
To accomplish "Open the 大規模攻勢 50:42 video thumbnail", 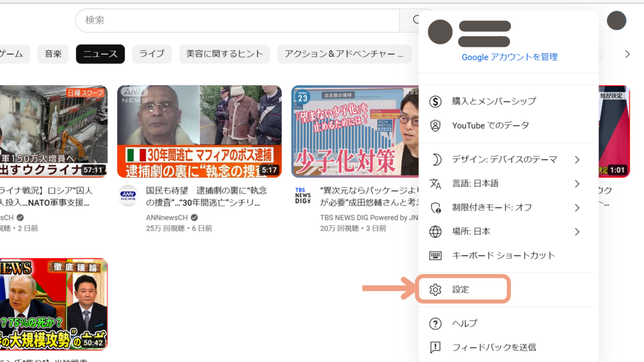I will [54, 304].
